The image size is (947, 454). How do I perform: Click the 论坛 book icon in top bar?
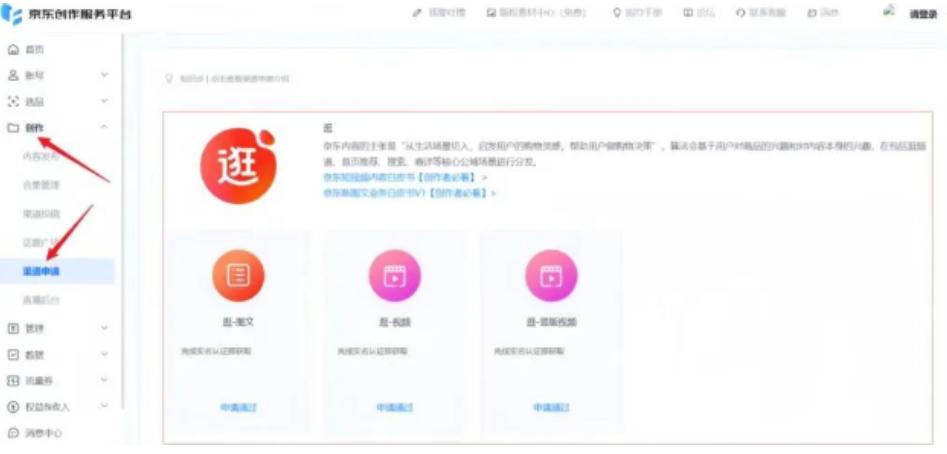687,13
